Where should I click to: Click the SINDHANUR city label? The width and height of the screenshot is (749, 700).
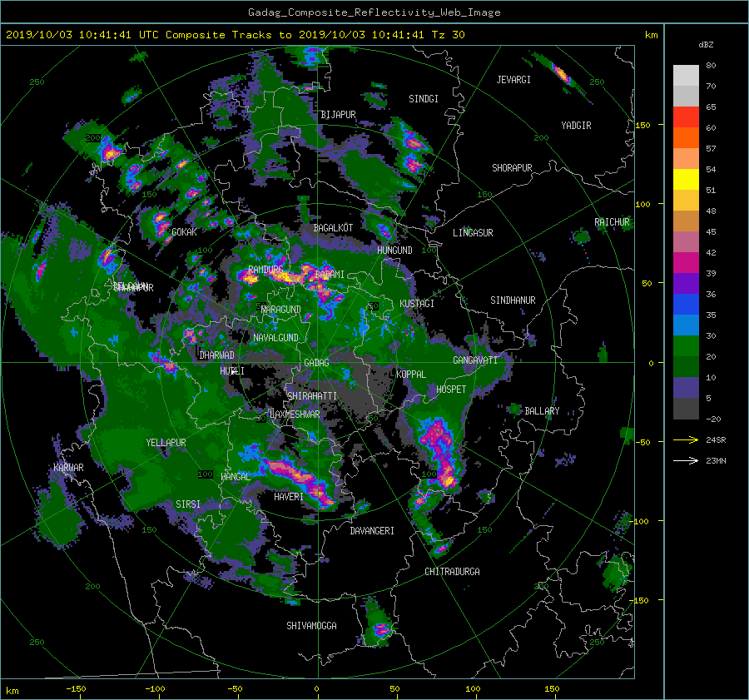pyautogui.click(x=513, y=300)
